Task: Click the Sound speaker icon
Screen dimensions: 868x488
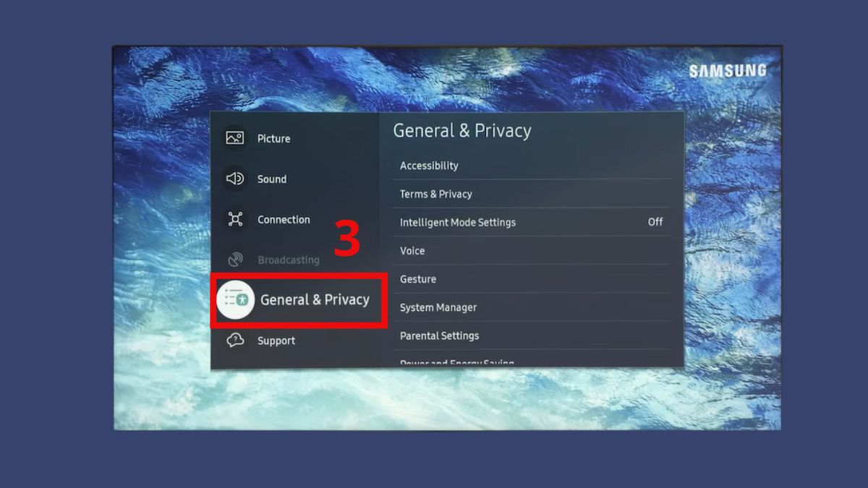Action: point(235,179)
